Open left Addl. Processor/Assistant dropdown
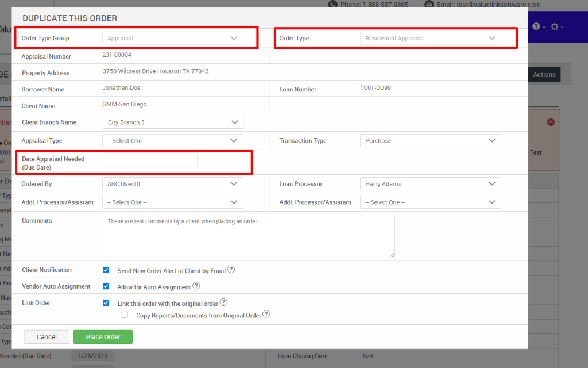The height and width of the screenshot is (368, 588). tap(172, 202)
